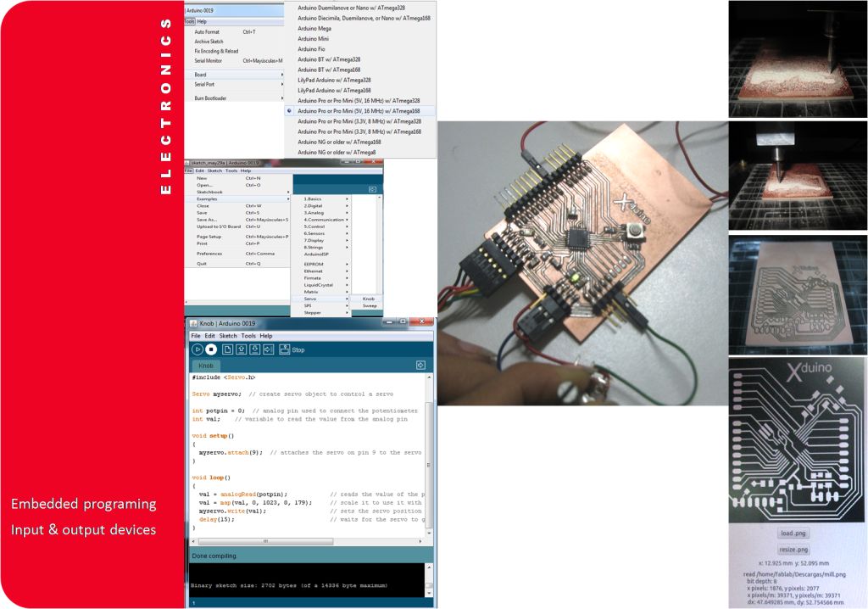Expand the Burn Bootloader submenu
Image resolution: width=868 pixels, height=609 pixels.
235,98
